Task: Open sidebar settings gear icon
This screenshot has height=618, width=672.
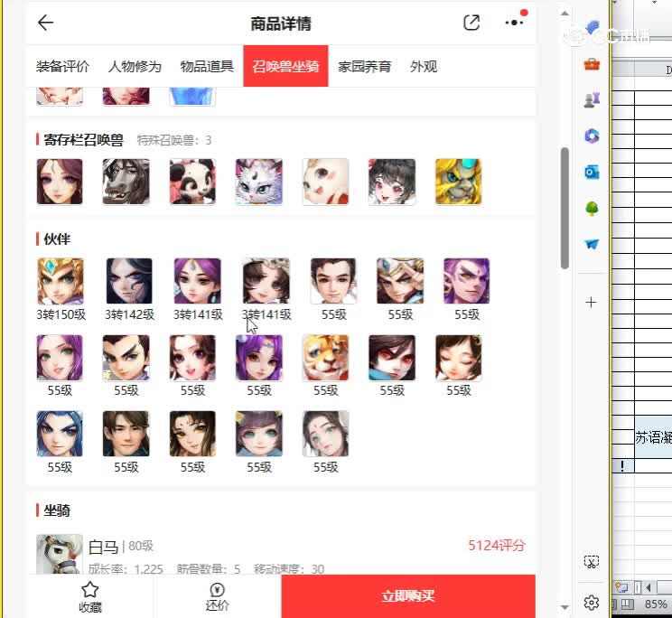Action: tap(592, 603)
